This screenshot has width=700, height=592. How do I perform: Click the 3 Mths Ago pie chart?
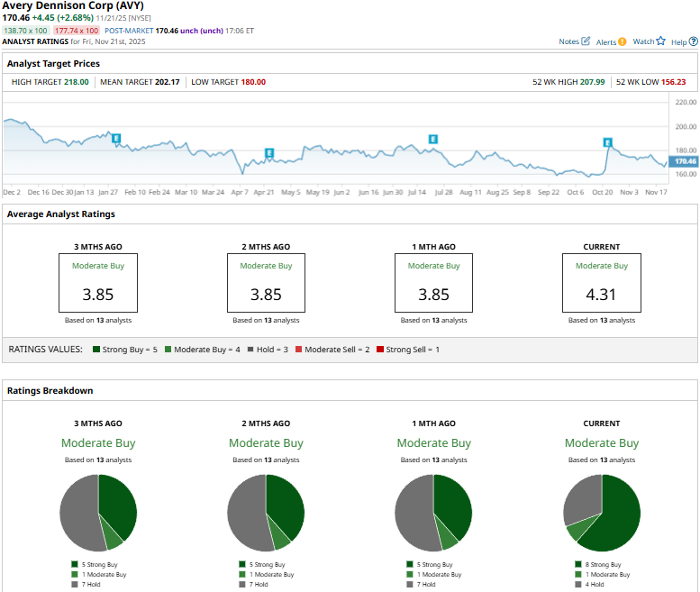pyautogui.click(x=98, y=512)
